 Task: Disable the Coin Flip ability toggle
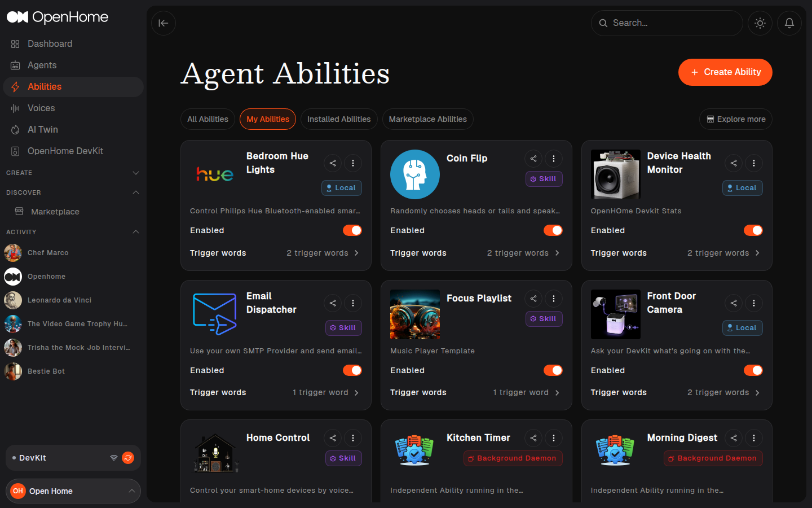553,230
